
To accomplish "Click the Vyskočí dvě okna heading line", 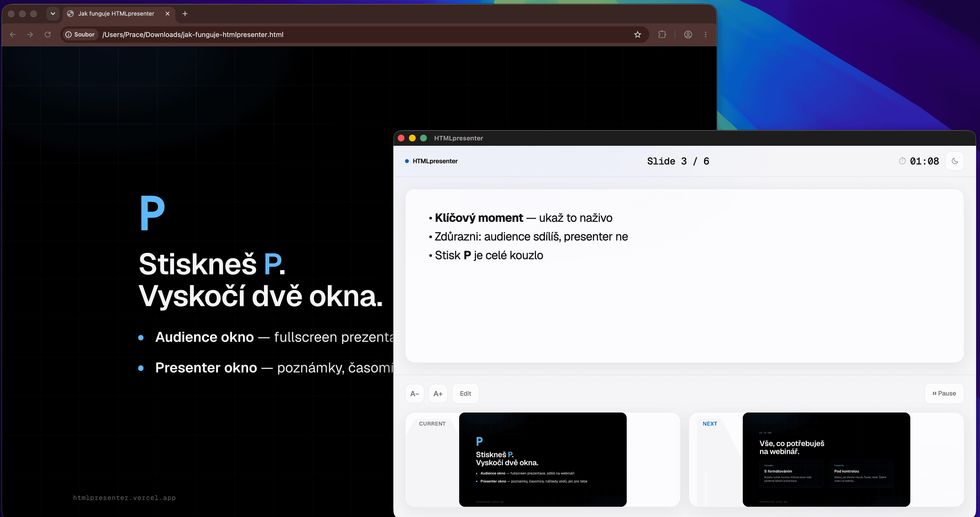I will pyautogui.click(x=261, y=296).
